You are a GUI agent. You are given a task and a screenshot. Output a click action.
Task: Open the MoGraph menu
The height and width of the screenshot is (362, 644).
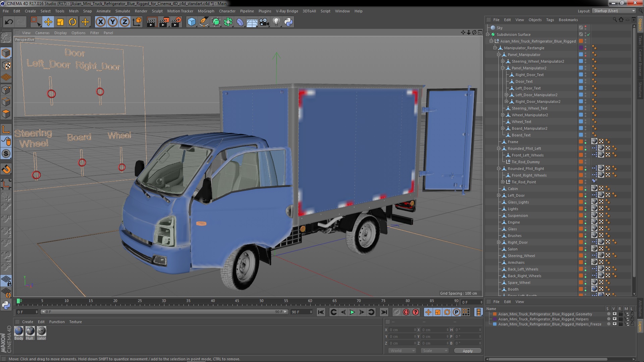click(x=206, y=11)
